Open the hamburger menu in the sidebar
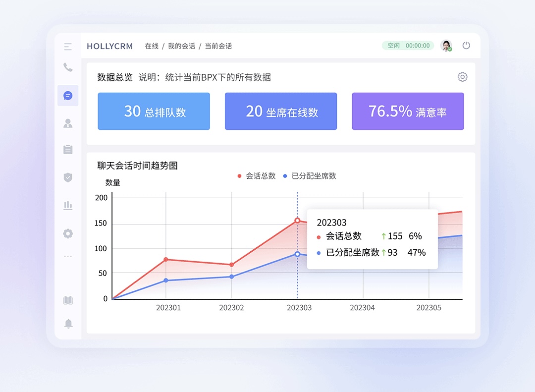 pyautogui.click(x=68, y=47)
